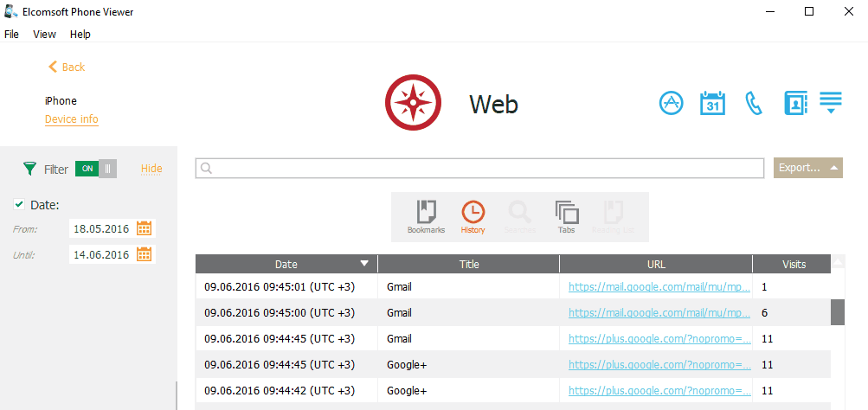
Task: Open the Calls phone icon
Action: point(754,104)
